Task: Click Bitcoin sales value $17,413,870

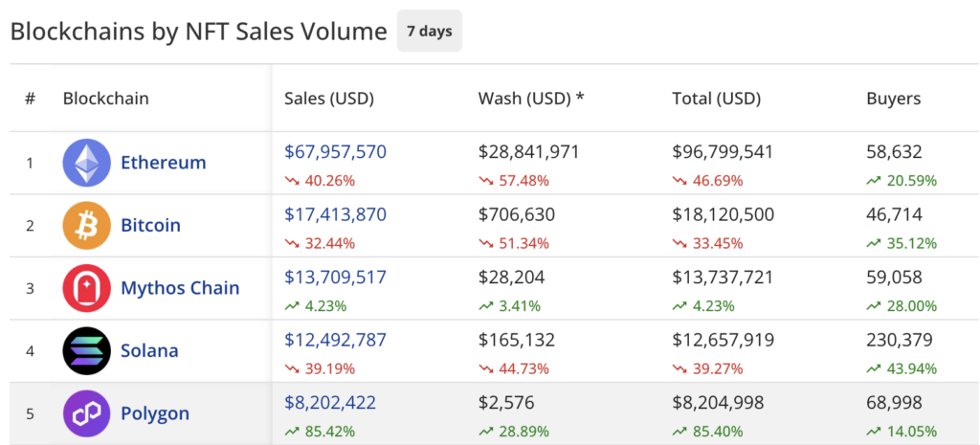Action: pos(336,214)
